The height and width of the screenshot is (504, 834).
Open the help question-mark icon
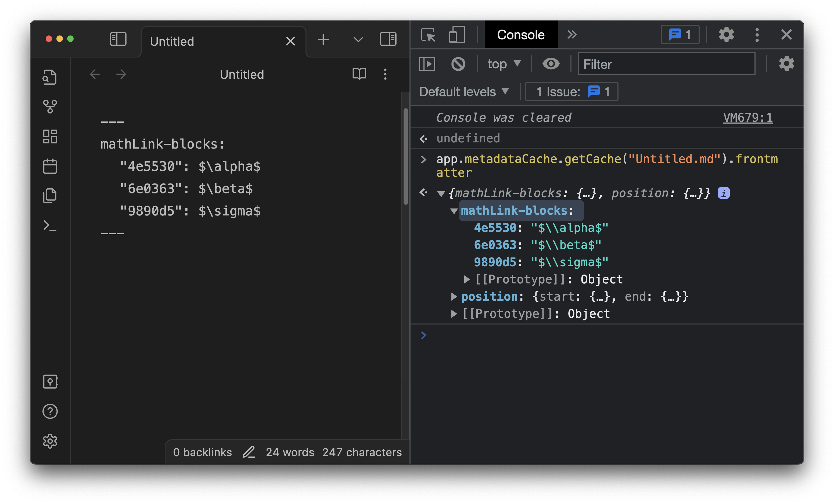click(x=50, y=411)
